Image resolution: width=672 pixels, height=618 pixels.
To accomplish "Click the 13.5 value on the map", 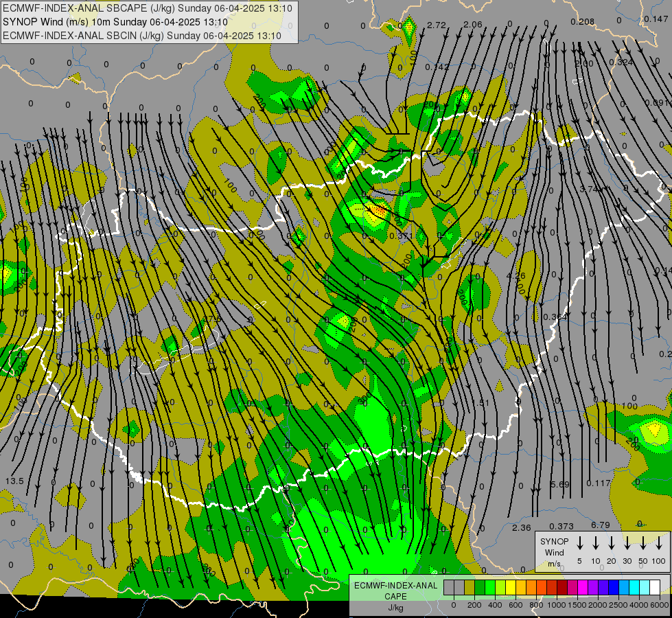I will click(x=14, y=481).
